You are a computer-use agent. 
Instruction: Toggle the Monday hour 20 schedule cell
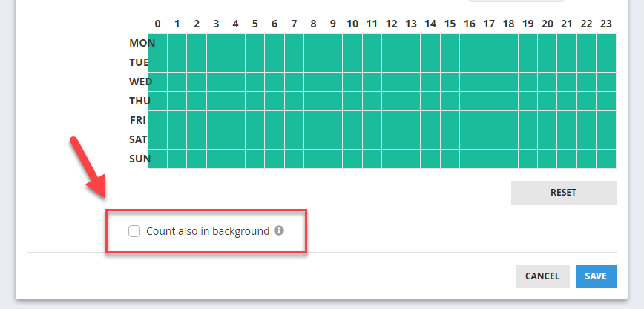pyautogui.click(x=548, y=43)
